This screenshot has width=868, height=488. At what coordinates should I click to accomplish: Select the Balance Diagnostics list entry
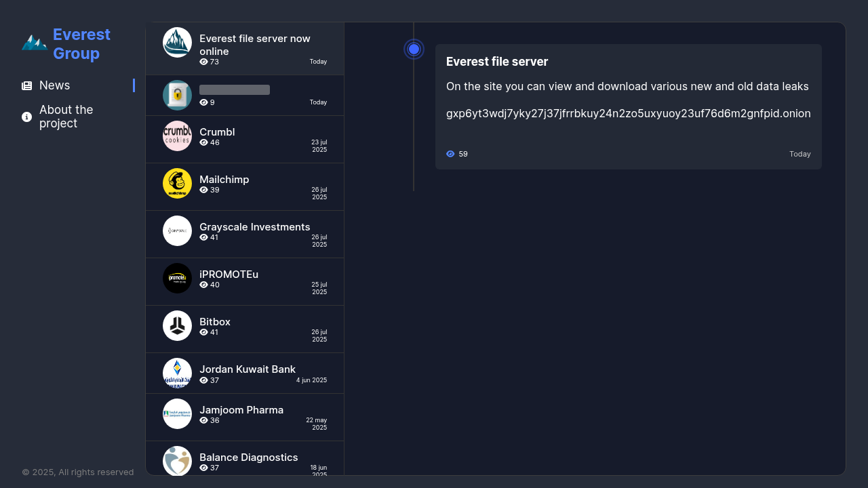pos(245,459)
